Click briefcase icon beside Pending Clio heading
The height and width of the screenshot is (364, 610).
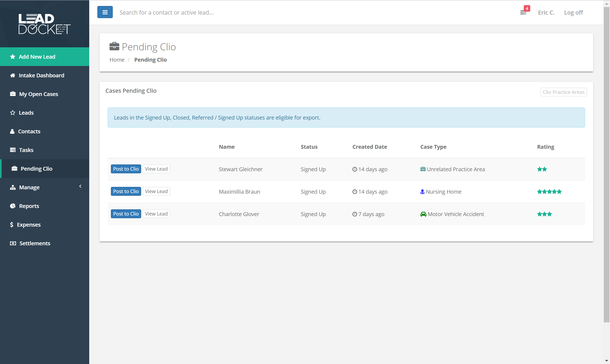[x=114, y=47]
